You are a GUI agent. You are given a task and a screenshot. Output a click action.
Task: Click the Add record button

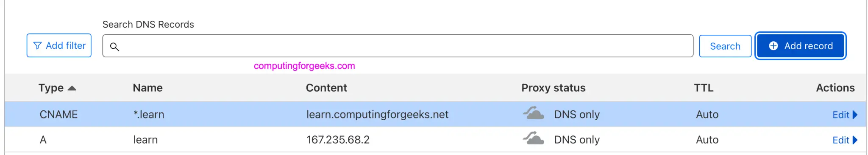[801, 46]
